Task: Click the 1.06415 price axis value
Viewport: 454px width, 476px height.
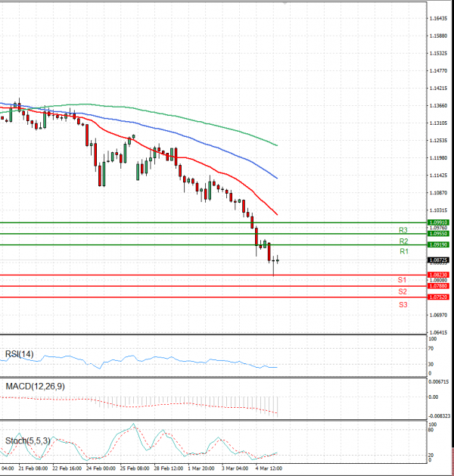Action: 439,332
